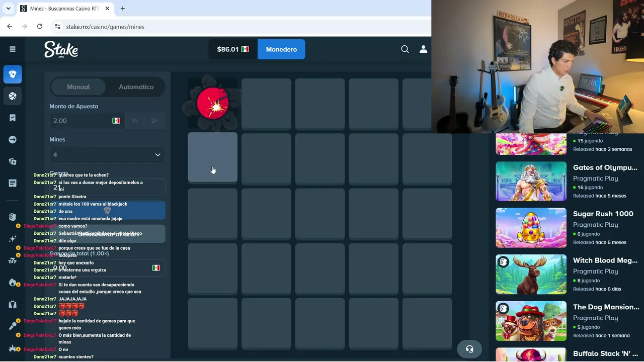Open the Chrome tab search dropdown
The height and width of the screenshot is (362, 644).
(8, 9)
